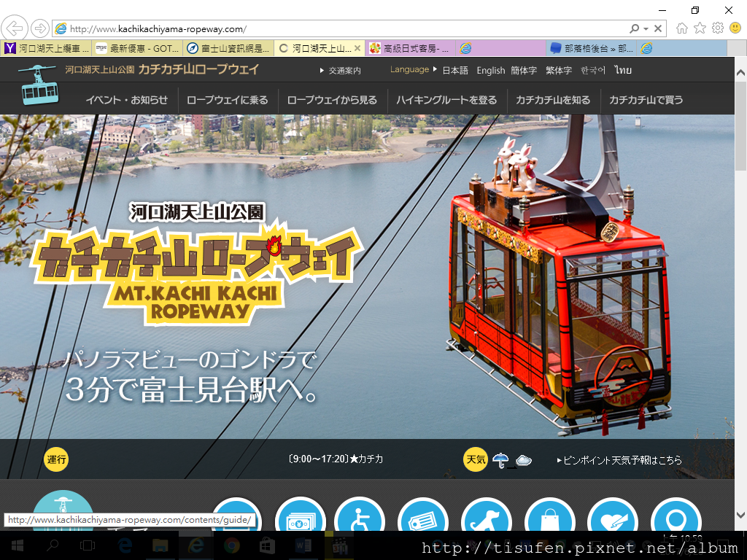Open taskbar search magnifier
Viewport: 747px width, 560px height.
click(x=53, y=545)
